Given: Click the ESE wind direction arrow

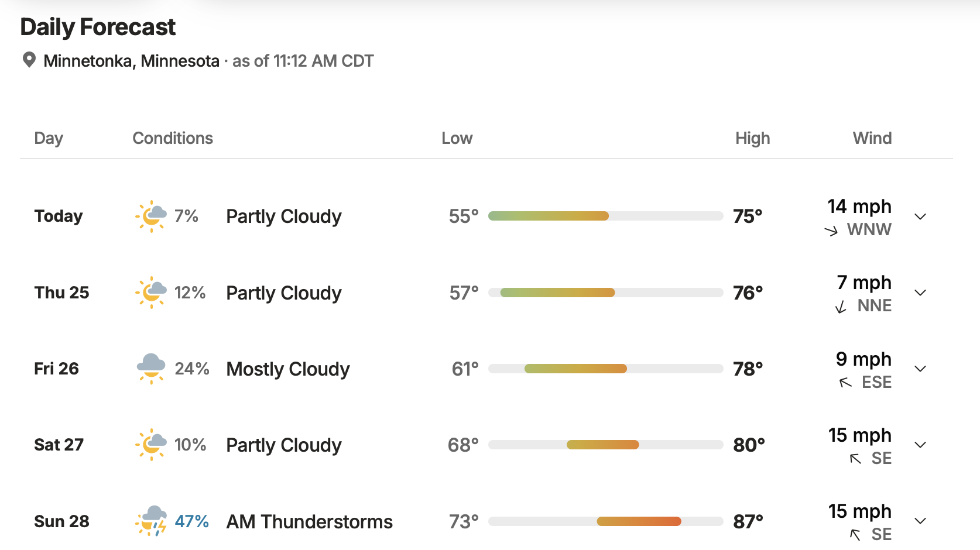Looking at the screenshot, I should tap(845, 383).
